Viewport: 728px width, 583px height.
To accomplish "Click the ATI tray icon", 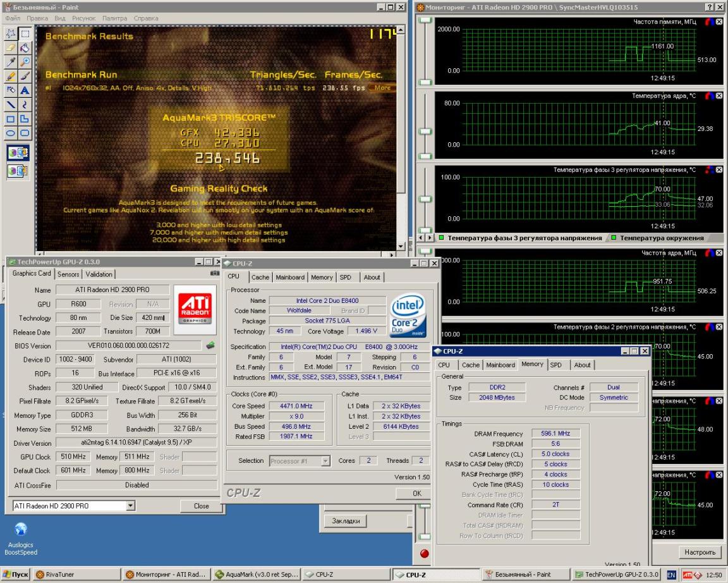I will [687, 575].
